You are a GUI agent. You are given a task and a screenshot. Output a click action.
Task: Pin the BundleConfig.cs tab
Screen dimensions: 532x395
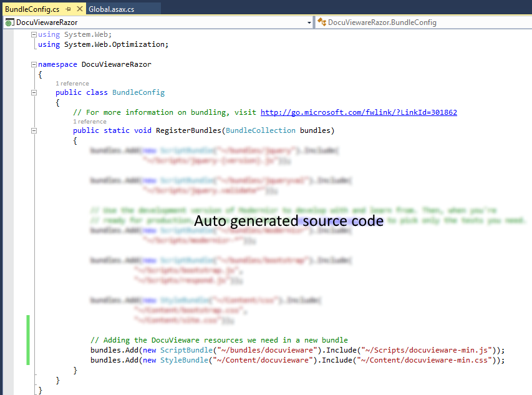point(68,9)
